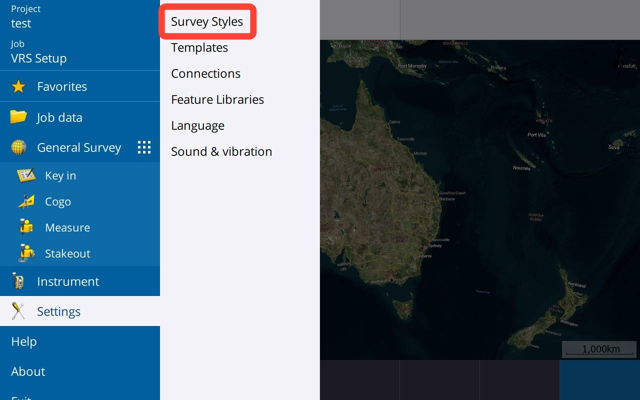Viewport: 640px width, 400px height.
Task: Click the Cogo calculation icon
Action: click(26, 202)
